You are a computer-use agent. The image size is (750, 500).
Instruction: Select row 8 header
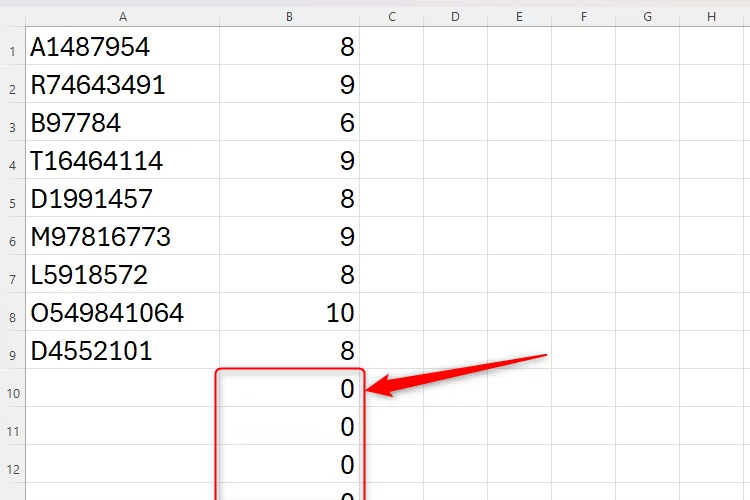pos(13,312)
